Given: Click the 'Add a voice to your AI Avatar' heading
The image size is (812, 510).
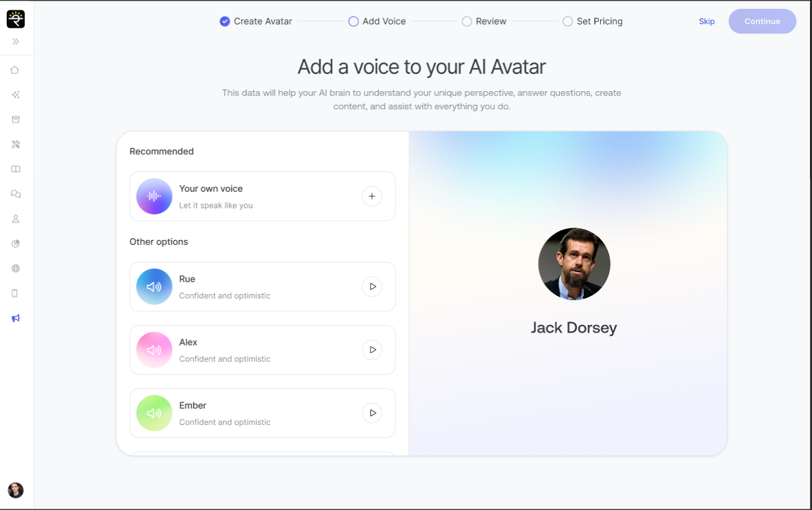Looking at the screenshot, I should click(421, 67).
